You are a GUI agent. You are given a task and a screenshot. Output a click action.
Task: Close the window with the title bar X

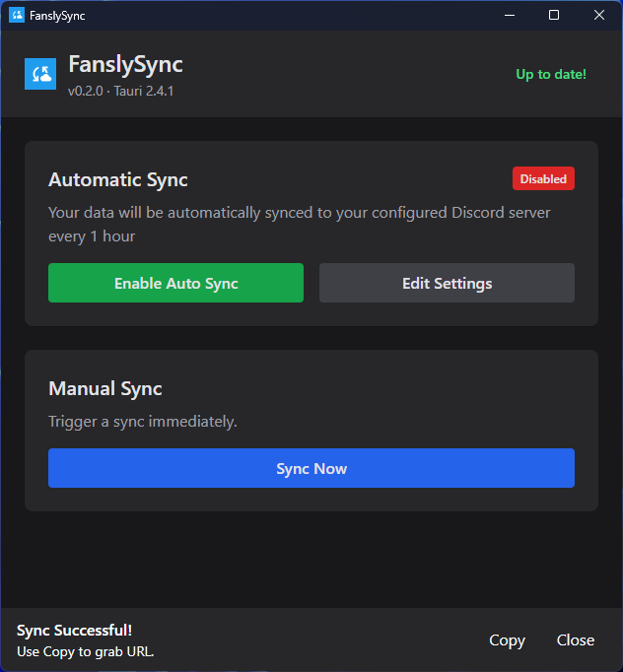(x=599, y=15)
